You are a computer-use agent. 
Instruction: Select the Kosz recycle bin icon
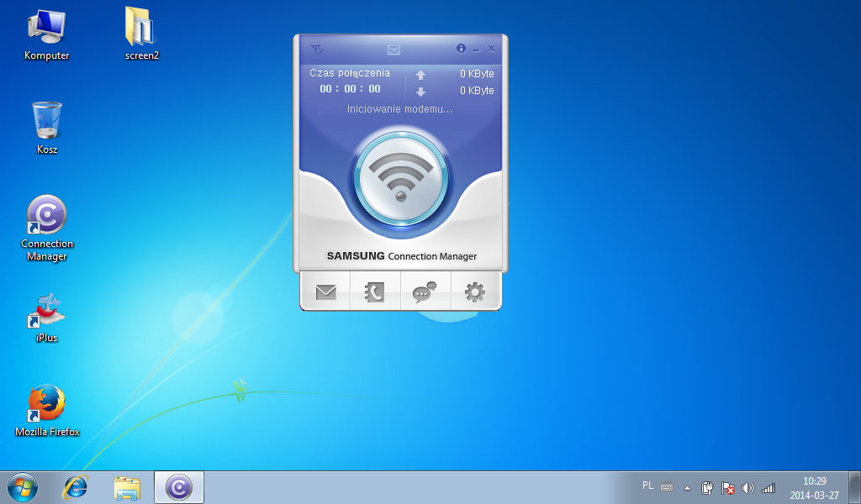point(47,128)
